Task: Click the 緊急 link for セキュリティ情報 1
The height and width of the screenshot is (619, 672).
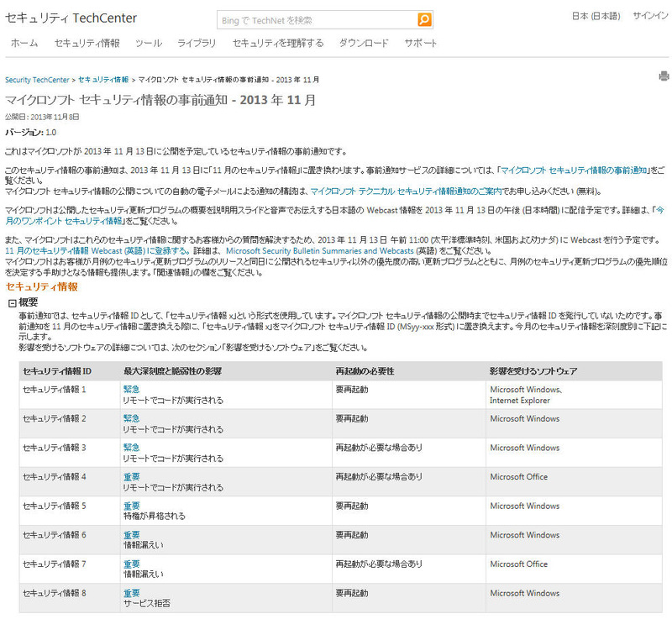Action: (131, 390)
